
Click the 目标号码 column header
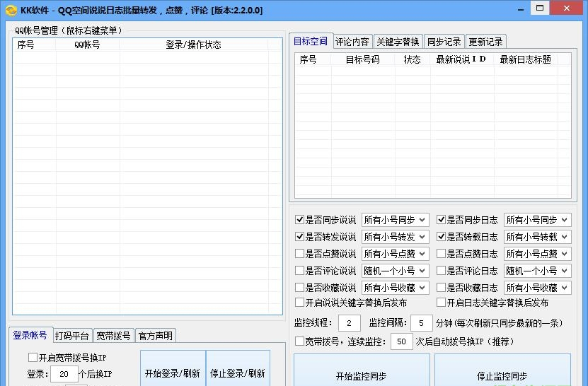(362, 59)
